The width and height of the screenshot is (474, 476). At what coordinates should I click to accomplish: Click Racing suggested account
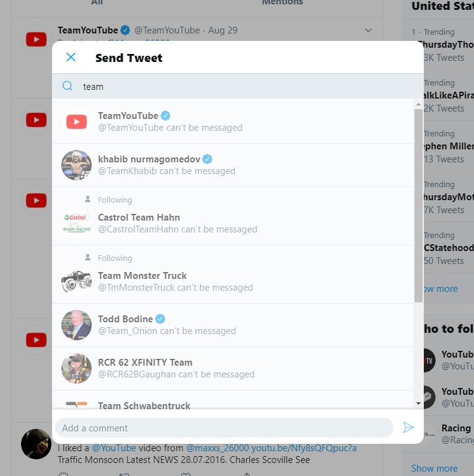point(449,434)
